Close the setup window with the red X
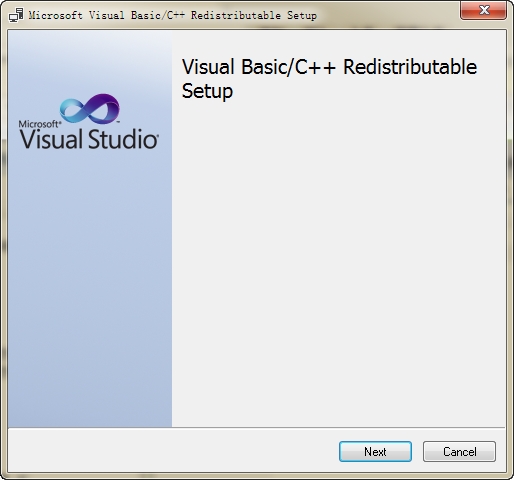The width and height of the screenshot is (514, 480). (x=484, y=10)
